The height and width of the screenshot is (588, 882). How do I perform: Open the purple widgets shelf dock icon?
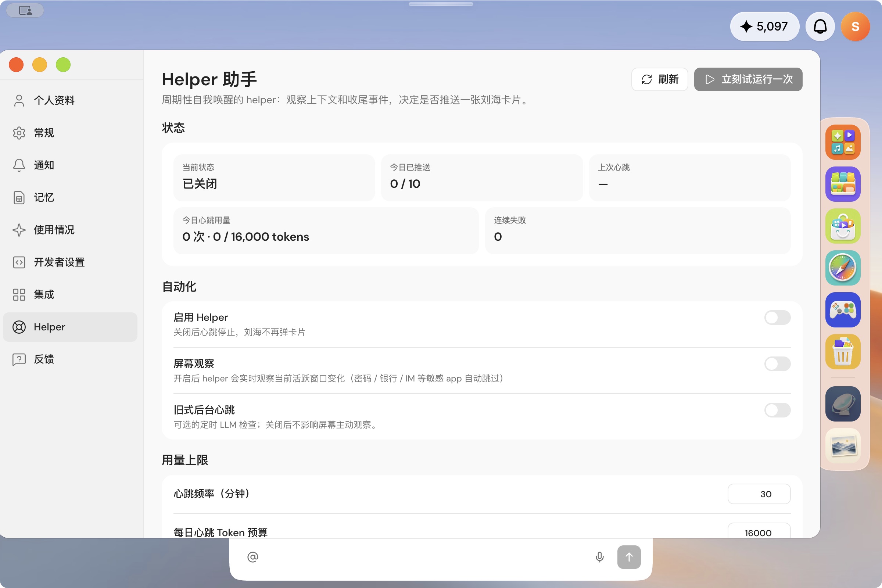click(x=843, y=184)
